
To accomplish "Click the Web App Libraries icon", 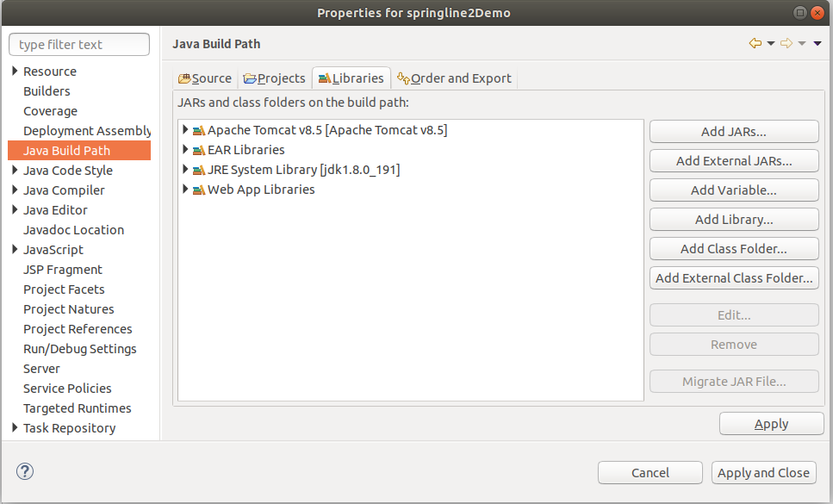I will (199, 190).
